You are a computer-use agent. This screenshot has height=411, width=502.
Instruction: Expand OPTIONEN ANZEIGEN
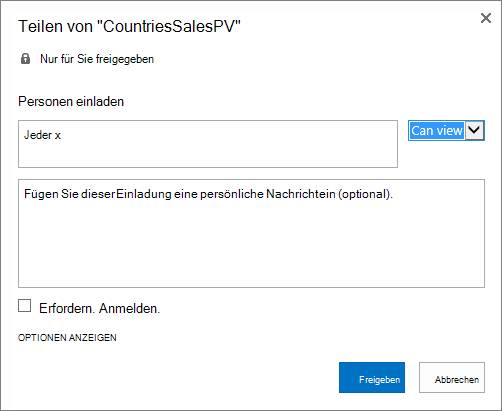(67, 338)
